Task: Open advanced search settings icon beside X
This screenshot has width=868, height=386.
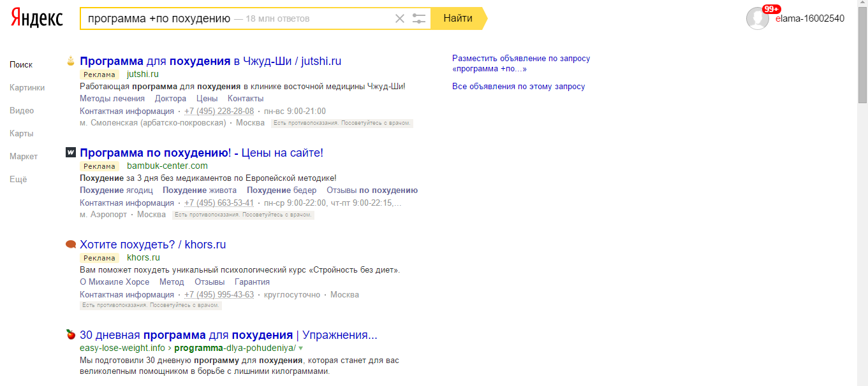Action: click(x=419, y=18)
